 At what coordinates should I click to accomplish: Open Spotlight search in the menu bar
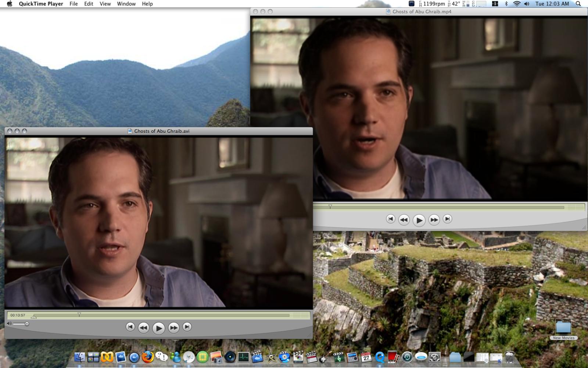(x=578, y=4)
